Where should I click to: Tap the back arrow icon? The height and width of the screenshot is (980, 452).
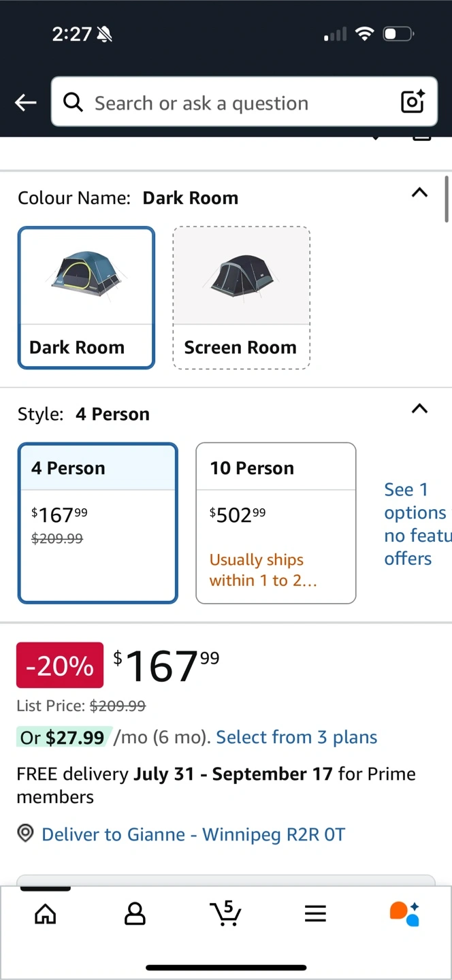tap(26, 103)
